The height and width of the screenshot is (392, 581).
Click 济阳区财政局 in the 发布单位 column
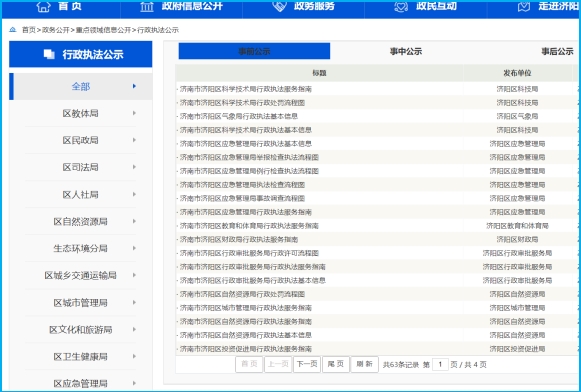pyautogui.click(x=517, y=240)
